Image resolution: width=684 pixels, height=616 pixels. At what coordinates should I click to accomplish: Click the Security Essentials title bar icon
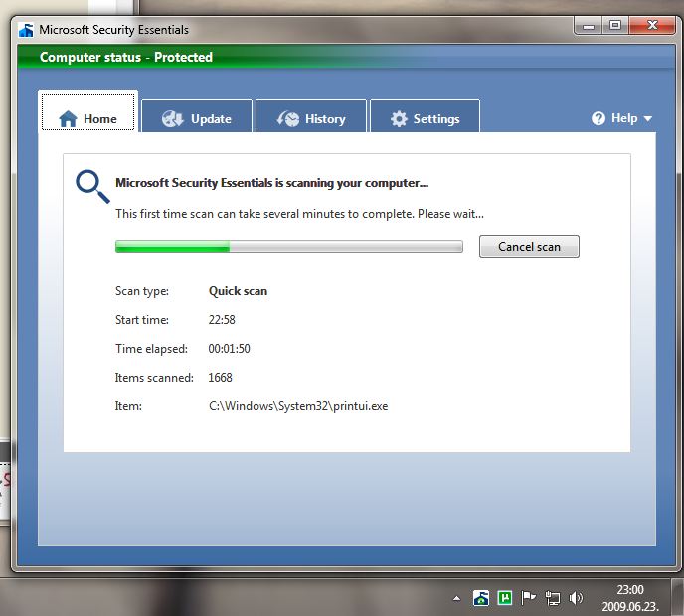click(26, 30)
